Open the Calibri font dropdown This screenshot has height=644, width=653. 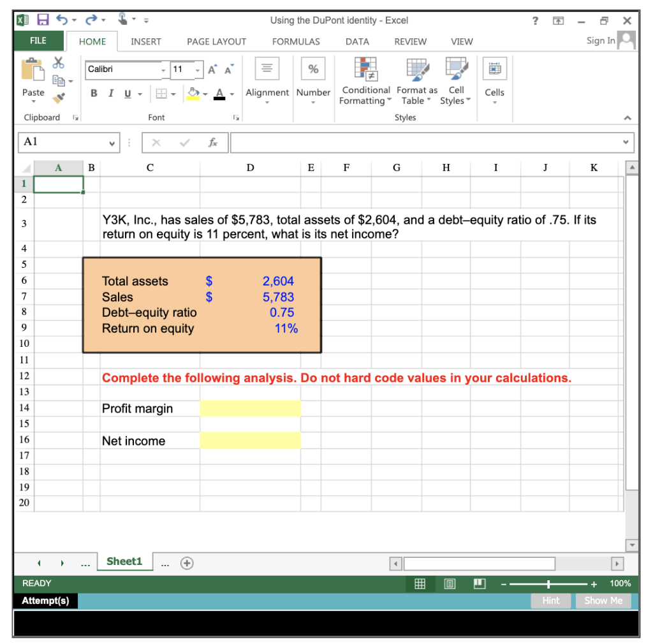(x=163, y=70)
